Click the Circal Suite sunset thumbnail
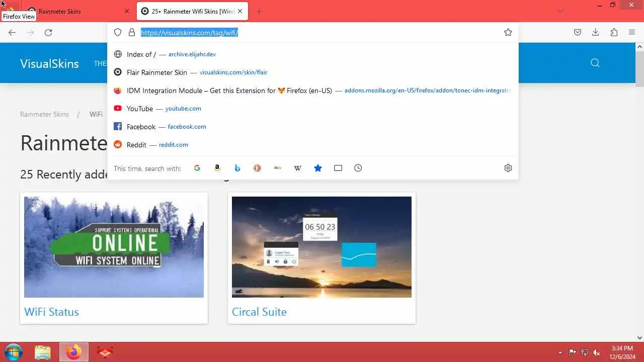 [321, 247]
